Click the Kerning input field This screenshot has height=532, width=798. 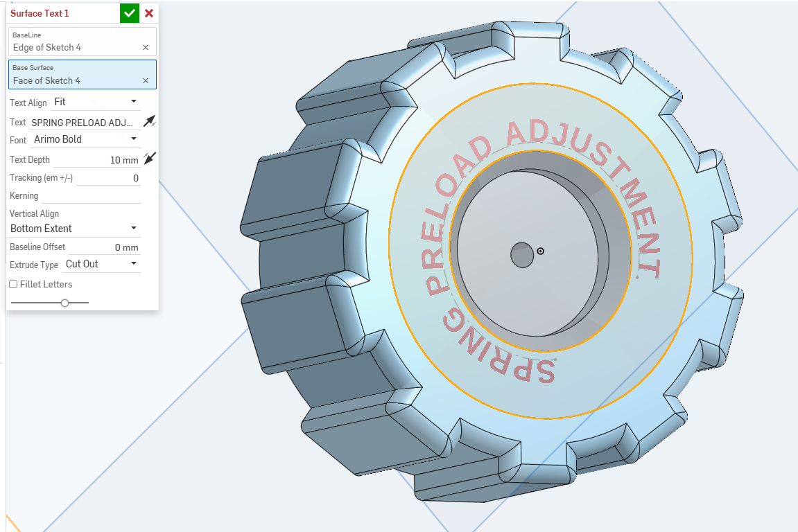(91, 196)
